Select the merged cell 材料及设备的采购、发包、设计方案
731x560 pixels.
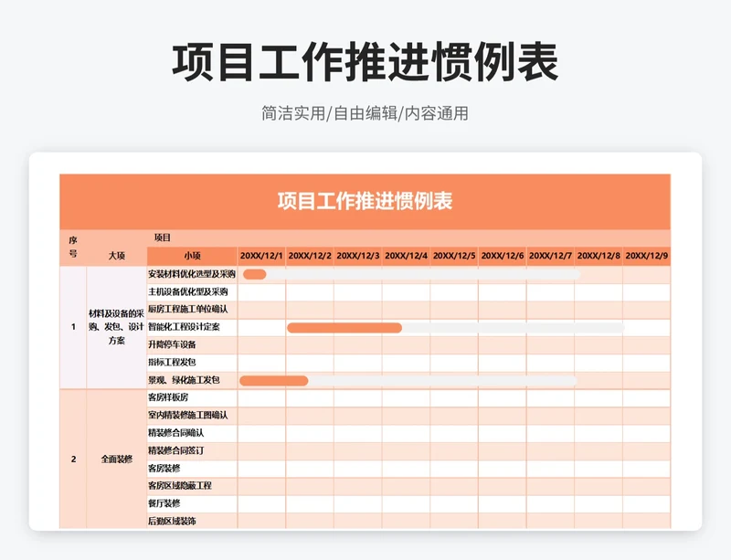click(117, 327)
